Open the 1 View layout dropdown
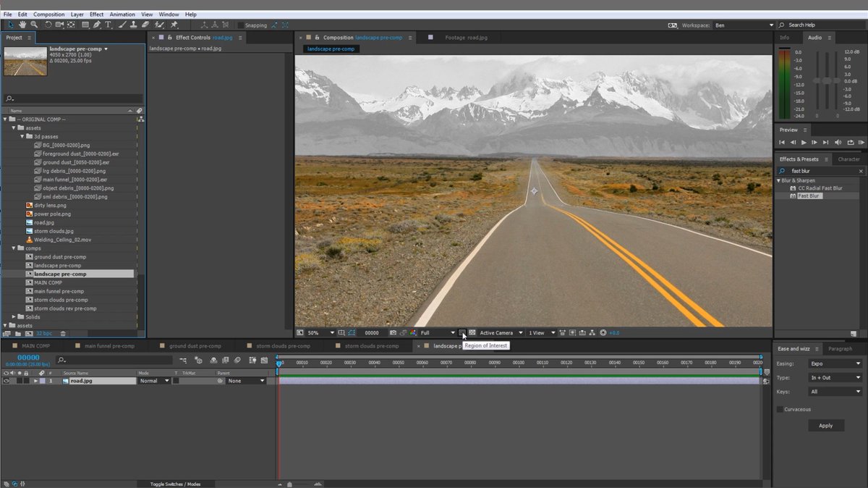This screenshot has height=488, width=868. (542, 332)
